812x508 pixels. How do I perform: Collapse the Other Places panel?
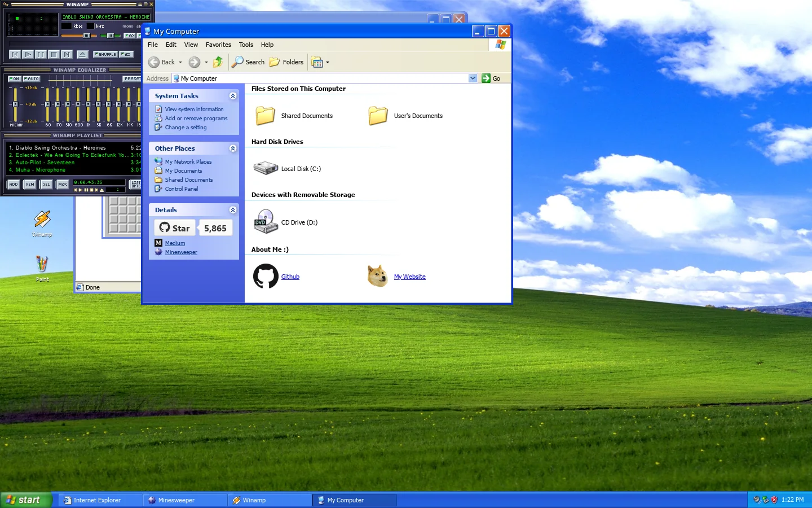(x=233, y=148)
